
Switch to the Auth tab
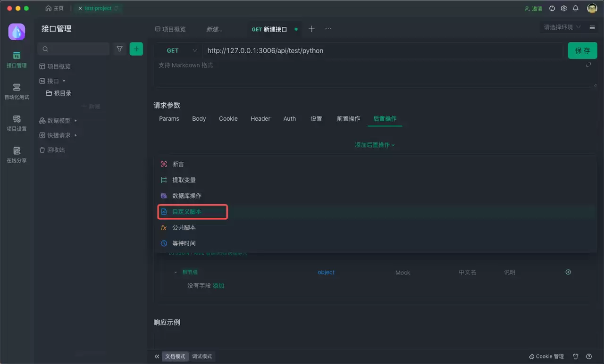click(290, 119)
